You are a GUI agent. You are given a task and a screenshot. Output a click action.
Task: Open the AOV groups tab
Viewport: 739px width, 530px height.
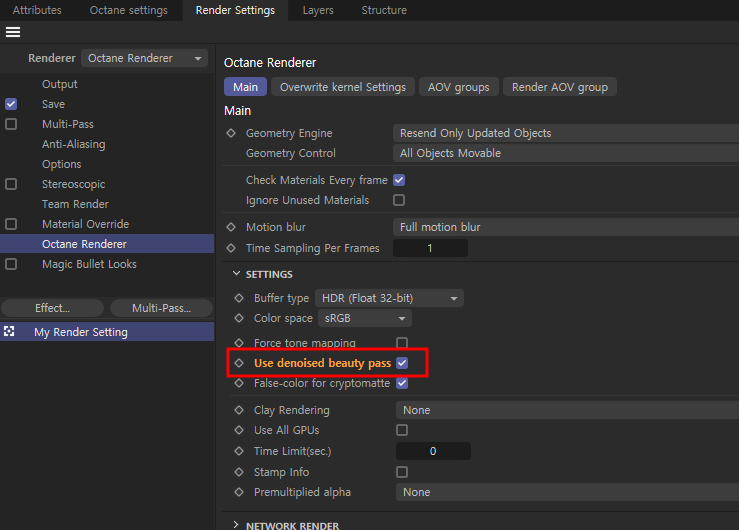point(458,87)
